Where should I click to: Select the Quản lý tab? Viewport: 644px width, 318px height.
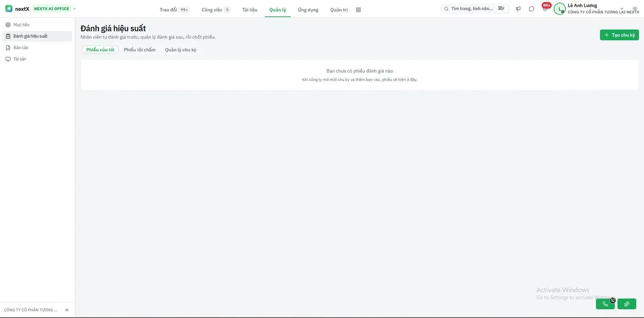pyautogui.click(x=278, y=9)
